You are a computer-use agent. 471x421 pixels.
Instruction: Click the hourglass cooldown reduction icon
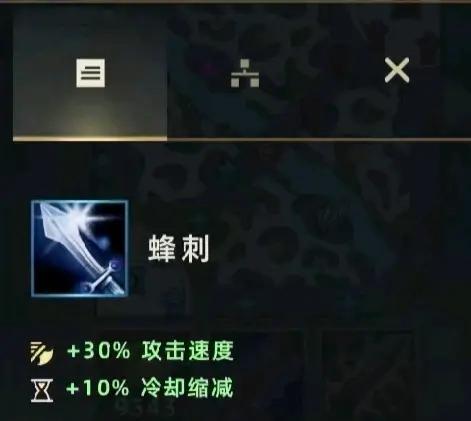[42, 390]
